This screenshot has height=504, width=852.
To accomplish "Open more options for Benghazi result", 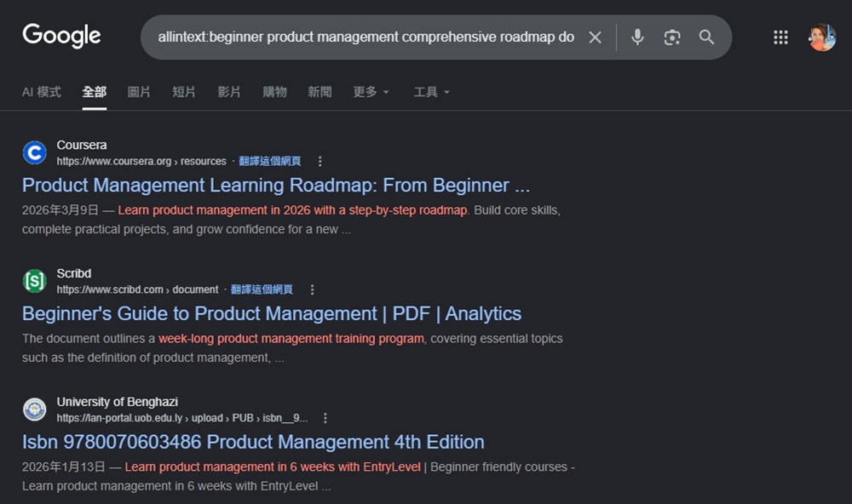I will pyautogui.click(x=325, y=418).
